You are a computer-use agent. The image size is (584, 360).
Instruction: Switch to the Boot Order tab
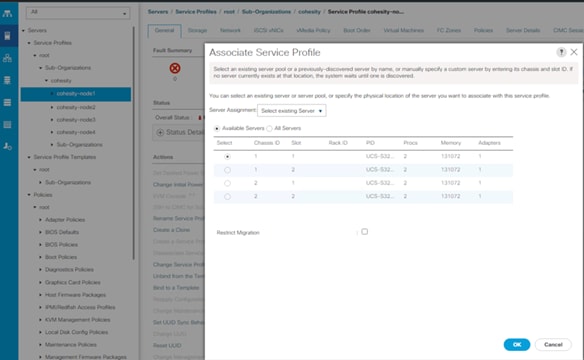tap(356, 31)
